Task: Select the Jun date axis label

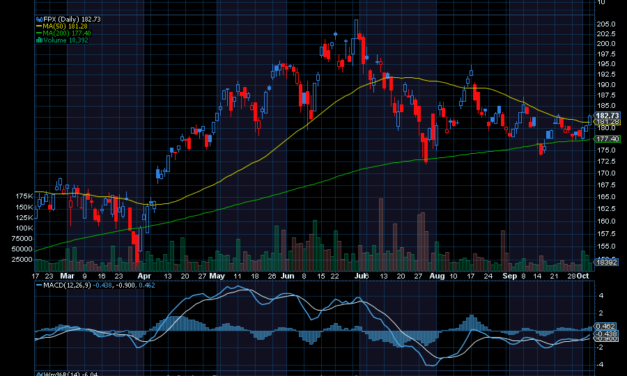Action: (x=288, y=276)
